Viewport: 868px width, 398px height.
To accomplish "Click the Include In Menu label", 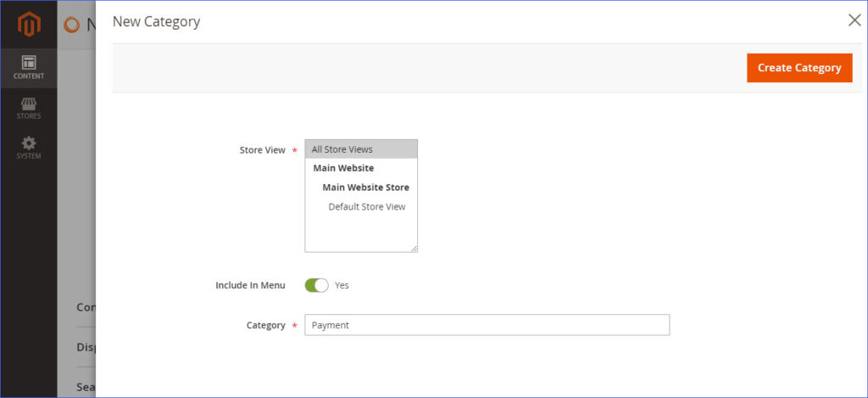I will pyautogui.click(x=250, y=285).
